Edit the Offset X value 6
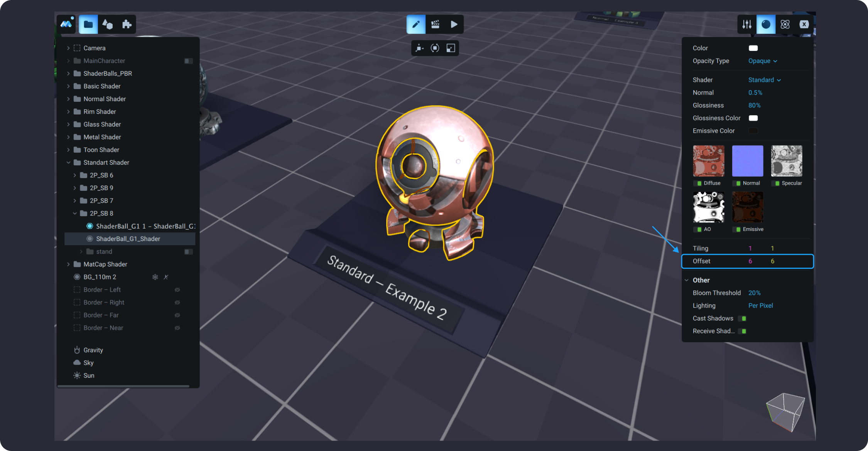 [x=750, y=261]
